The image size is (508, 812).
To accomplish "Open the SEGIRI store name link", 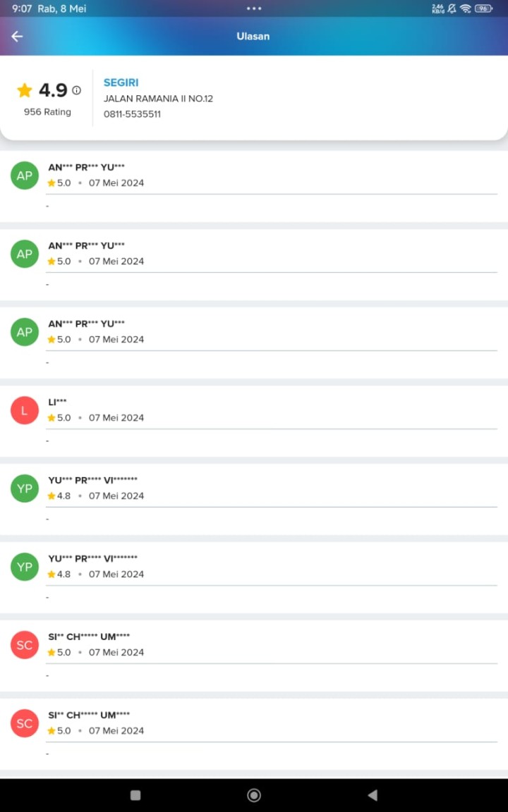I will (x=121, y=82).
